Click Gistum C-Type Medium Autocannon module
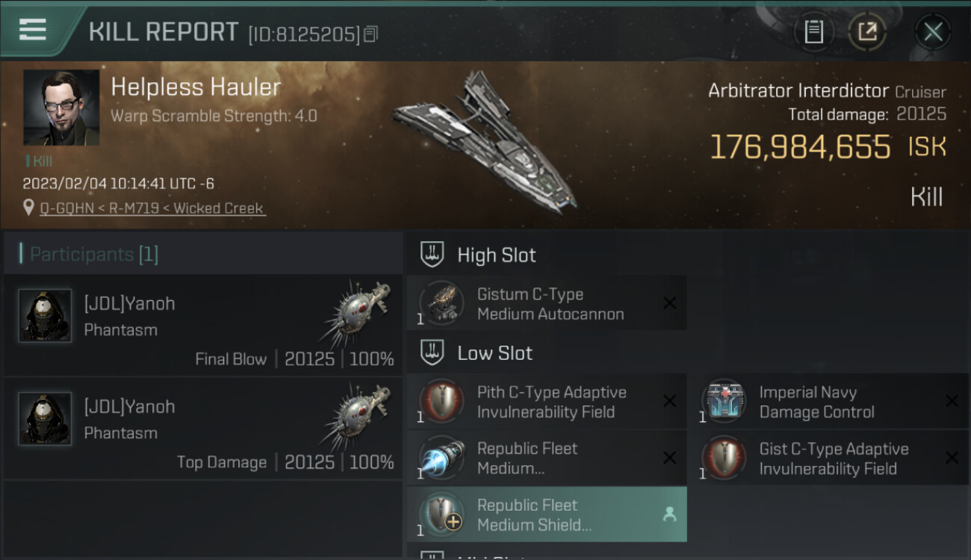 point(547,304)
